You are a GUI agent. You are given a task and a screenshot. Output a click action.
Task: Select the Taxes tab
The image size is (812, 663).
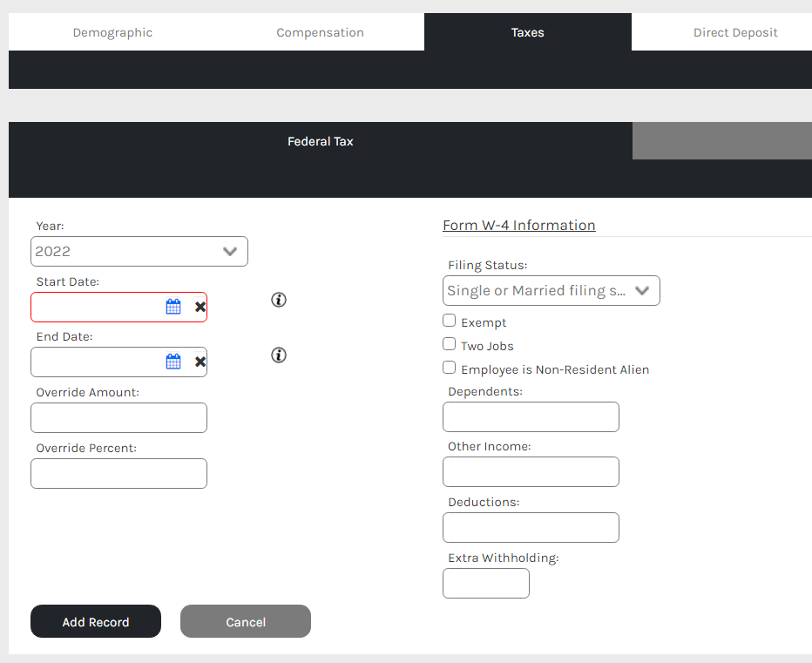tap(528, 32)
